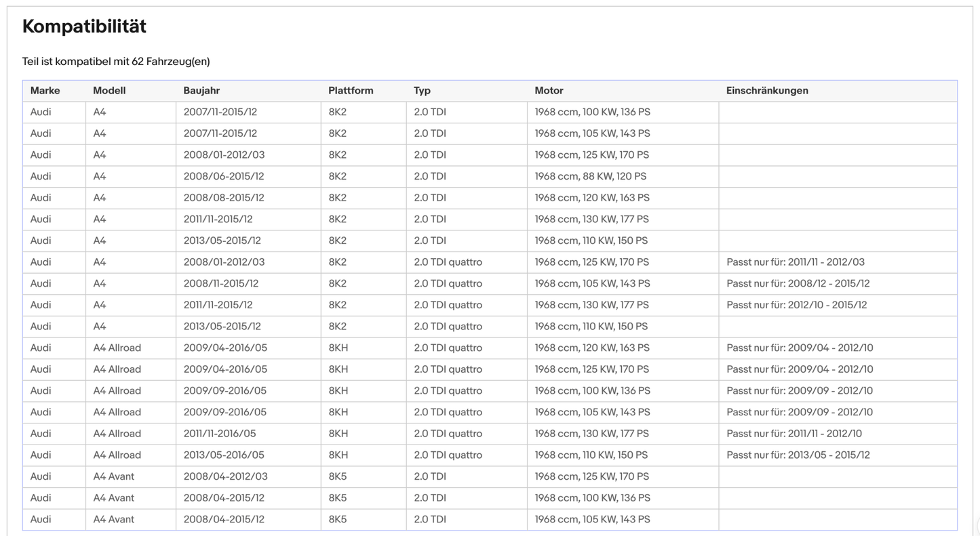Click the Einschränkungen column header
Image resolution: width=980 pixels, height=536 pixels.
point(767,91)
